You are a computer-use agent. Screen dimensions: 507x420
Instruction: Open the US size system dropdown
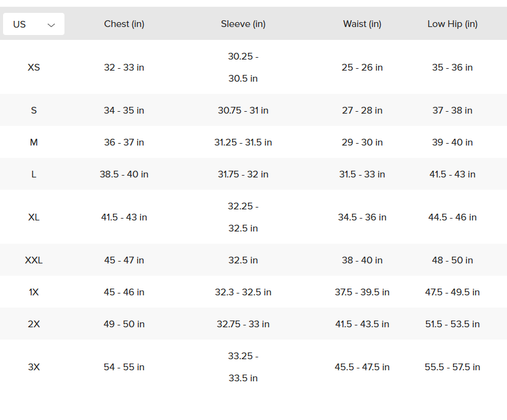tap(33, 25)
